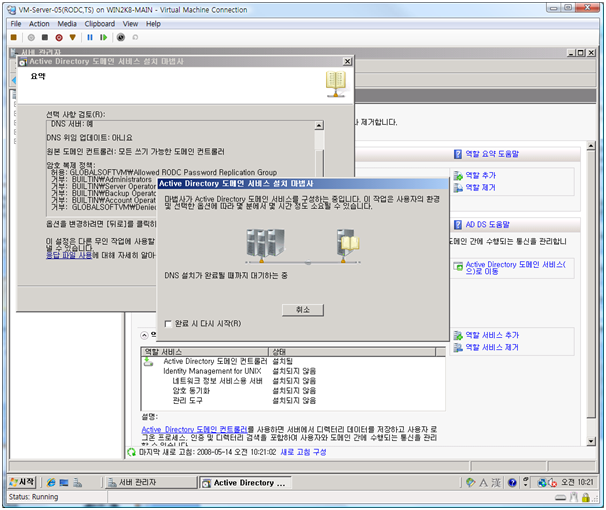Click the Snapshot toolbar icon
This screenshot has width=606, height=510.
click(121, 37)
